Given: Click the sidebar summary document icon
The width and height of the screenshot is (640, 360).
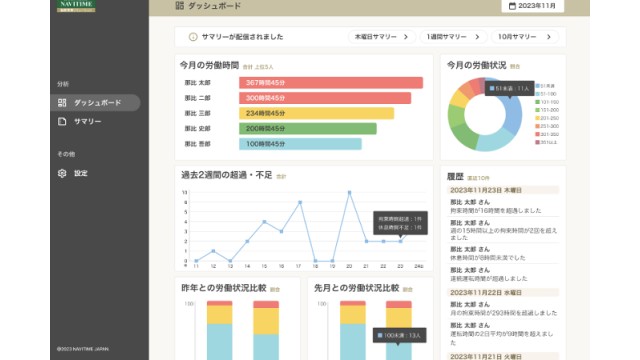Looking at the screenshot, I should (62, 122).
